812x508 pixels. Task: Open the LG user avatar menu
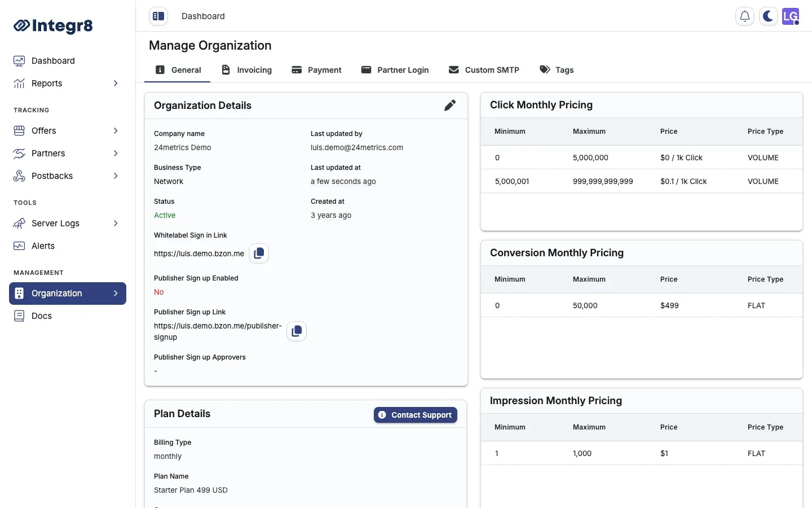click(x=791, y=16)
